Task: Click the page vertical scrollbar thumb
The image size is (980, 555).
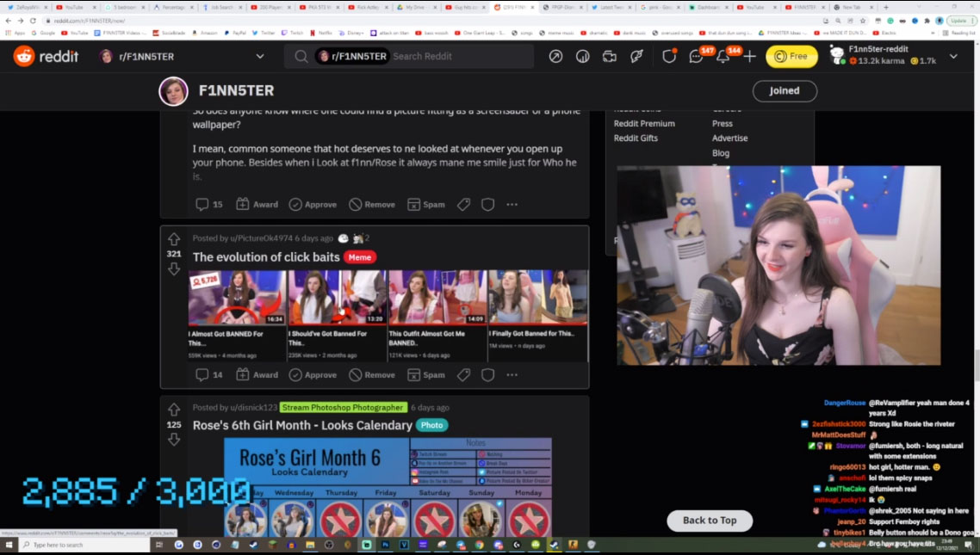Action: (976, 365)
